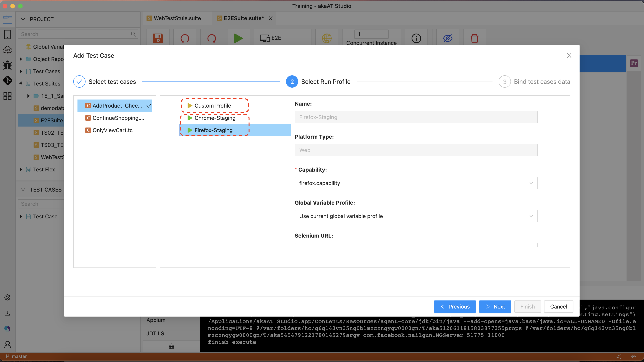The height and width of the screenshot is (362, 644).
Task: Click the first red reload toolbar icon
Action: point(185,38)
